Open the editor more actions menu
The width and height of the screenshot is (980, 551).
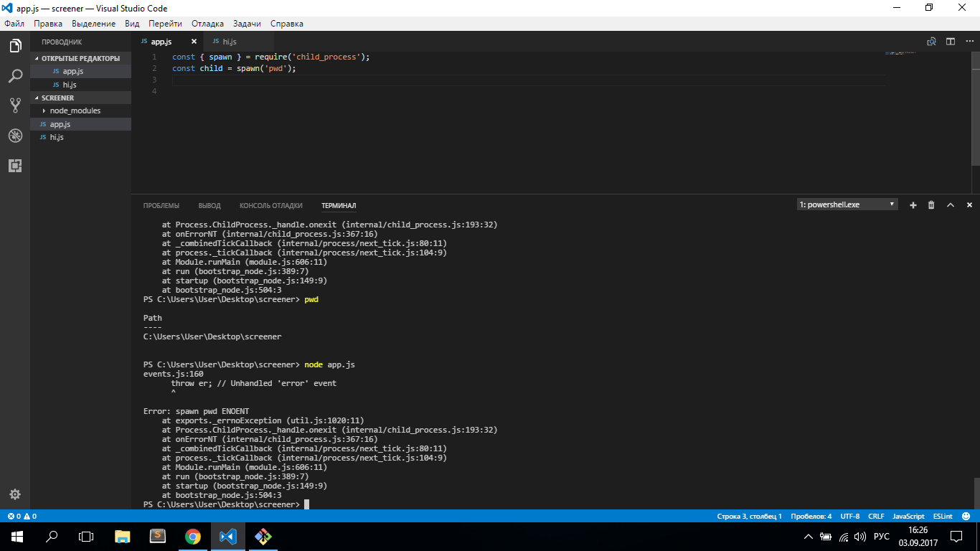pos(969,42)
